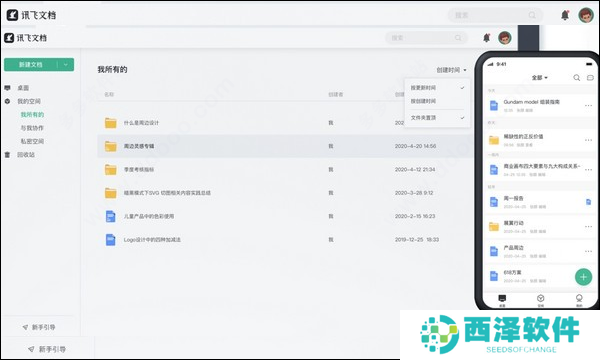600x360 pixels.
Task: Tap the three dots beside 产品周边
Action: (588, 251)
